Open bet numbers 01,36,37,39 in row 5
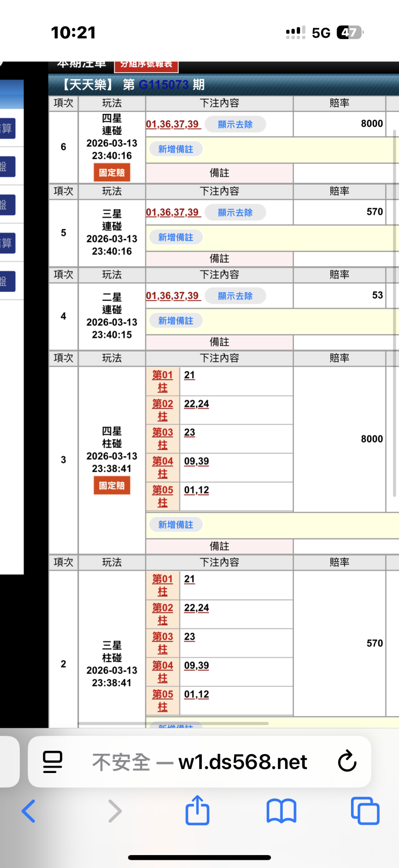 tap(173, 213)
